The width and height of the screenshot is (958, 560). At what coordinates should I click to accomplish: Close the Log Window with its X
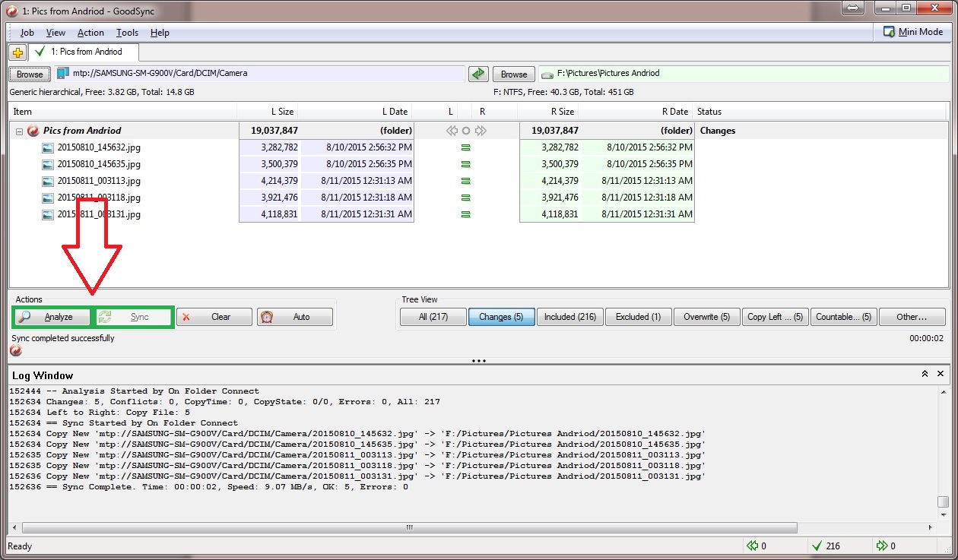(x=941, y=374)
